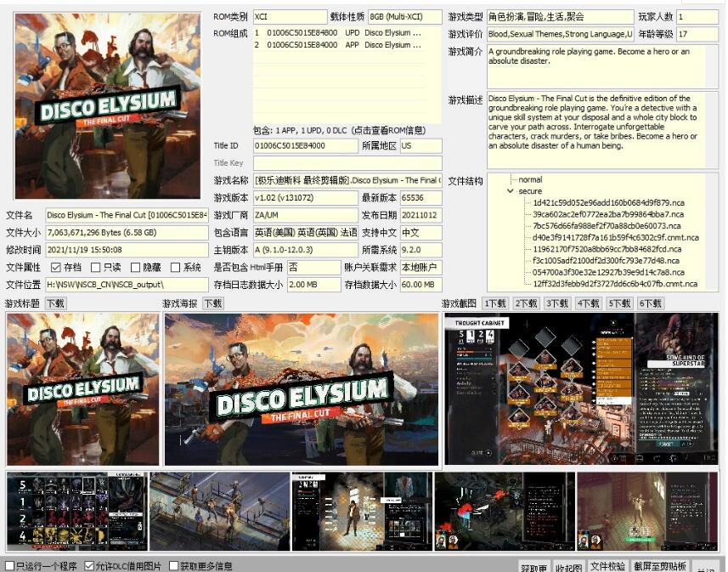
Task: Click the 6下载 screenshot download button
Action: tap(650, 303)
